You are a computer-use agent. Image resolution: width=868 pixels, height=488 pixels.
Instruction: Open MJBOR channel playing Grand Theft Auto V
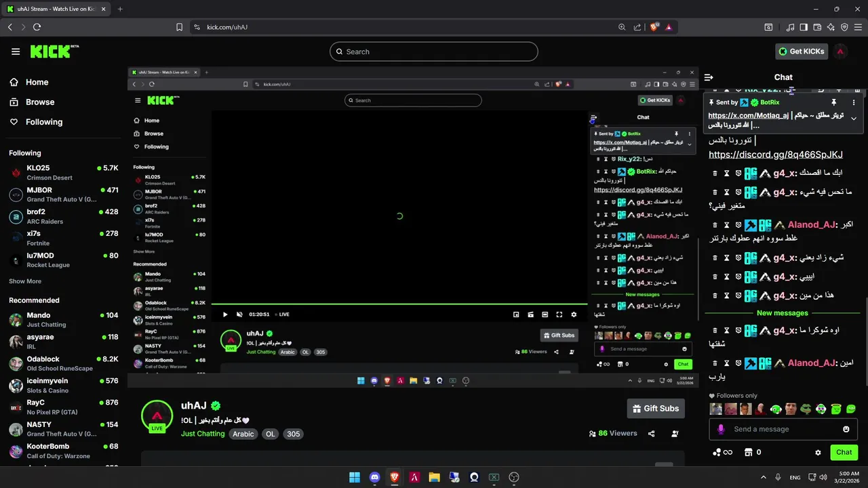point(64,195)
